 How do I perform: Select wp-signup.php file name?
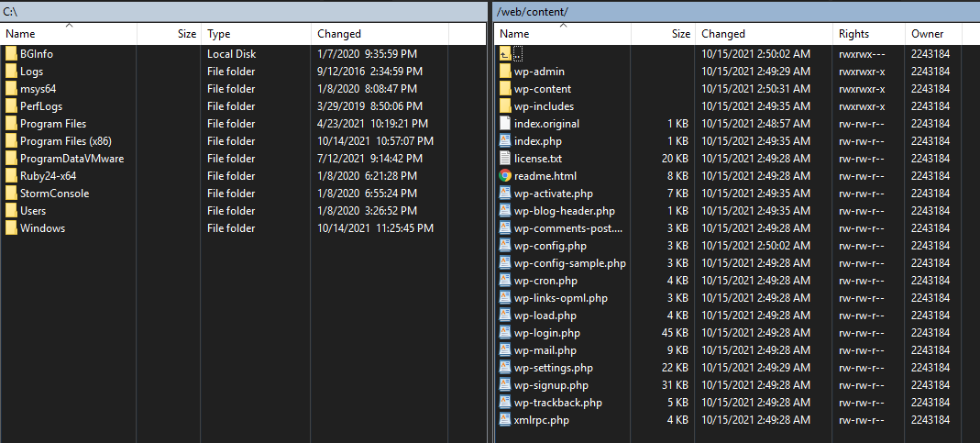coord(551,385)
